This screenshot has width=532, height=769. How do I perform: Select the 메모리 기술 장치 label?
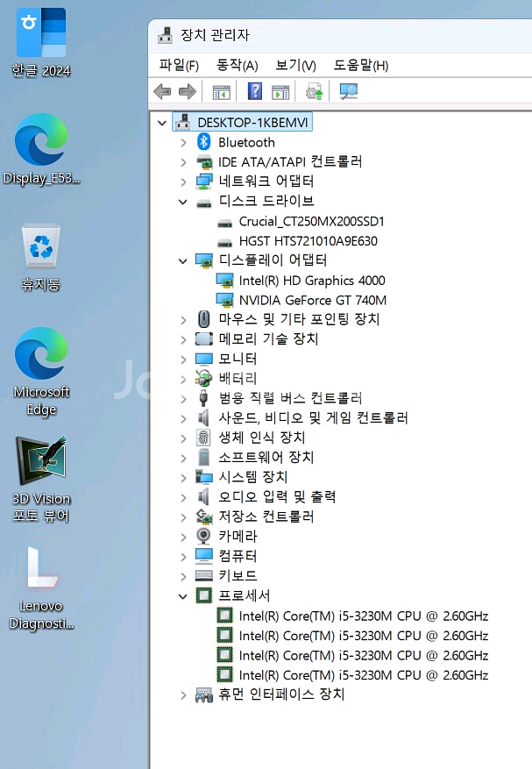[268, 338]
